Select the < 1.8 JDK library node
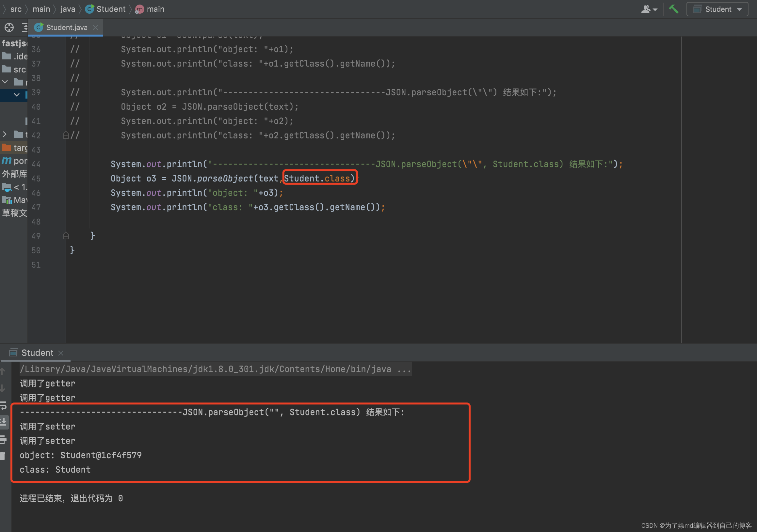The height and width of the screenshot is (532, 757). [x=14, y=187]
